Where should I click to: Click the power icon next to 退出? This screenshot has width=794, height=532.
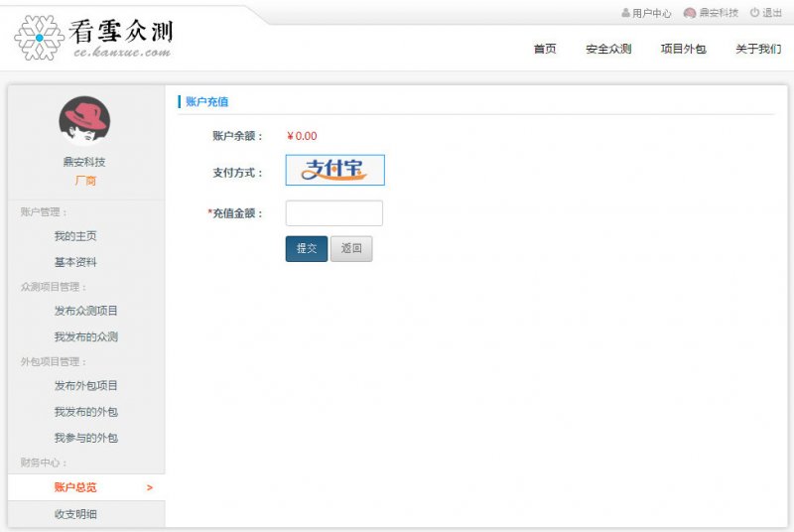click(x=754, y=13)
